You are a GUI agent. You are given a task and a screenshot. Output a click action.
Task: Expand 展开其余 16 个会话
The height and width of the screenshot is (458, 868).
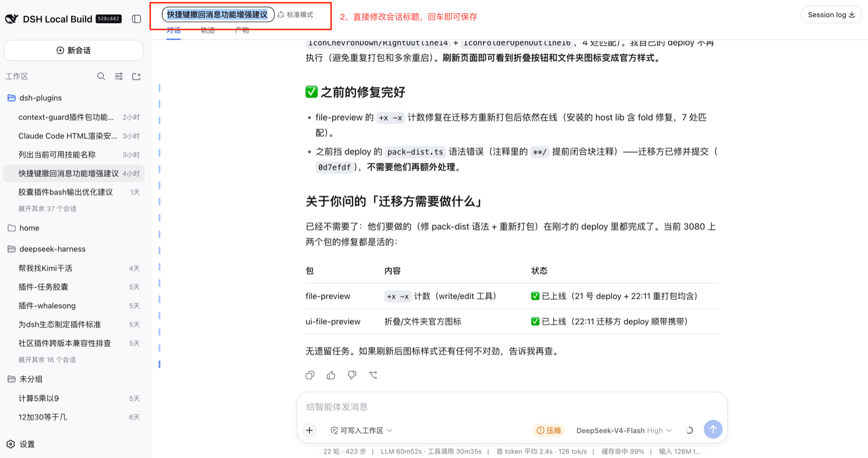[x=47, y=360]
